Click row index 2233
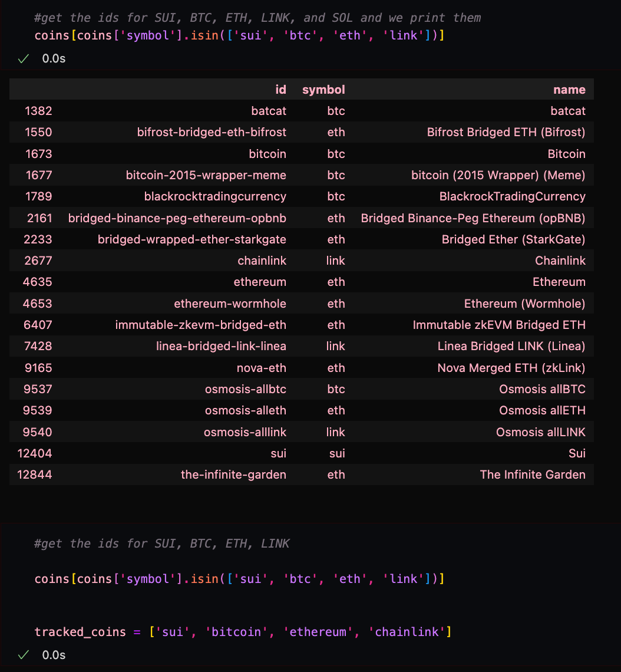The width and height of the screenshot is (621, 672). 38,239
